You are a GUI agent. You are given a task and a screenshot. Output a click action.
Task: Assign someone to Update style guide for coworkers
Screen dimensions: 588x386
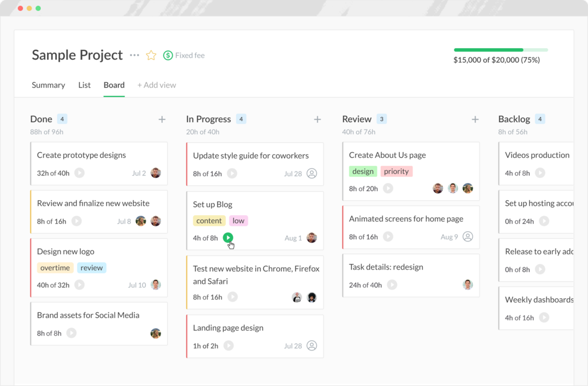coord(311,173)
